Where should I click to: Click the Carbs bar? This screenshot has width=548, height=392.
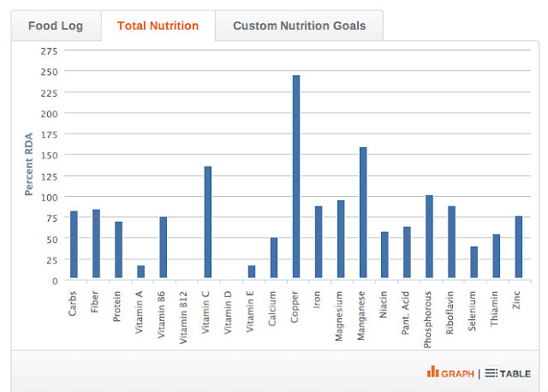tap(74, 244)
